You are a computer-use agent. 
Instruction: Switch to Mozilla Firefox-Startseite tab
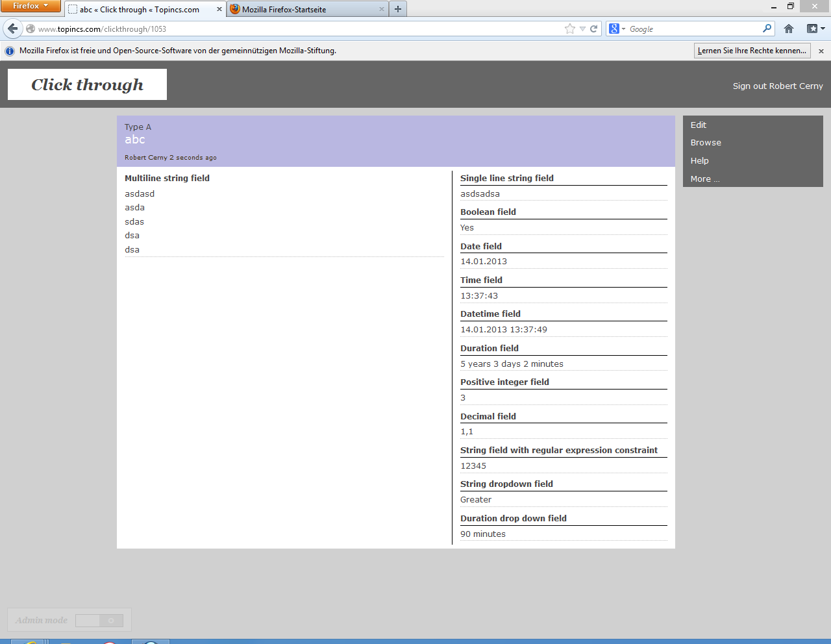pos(305,9)
